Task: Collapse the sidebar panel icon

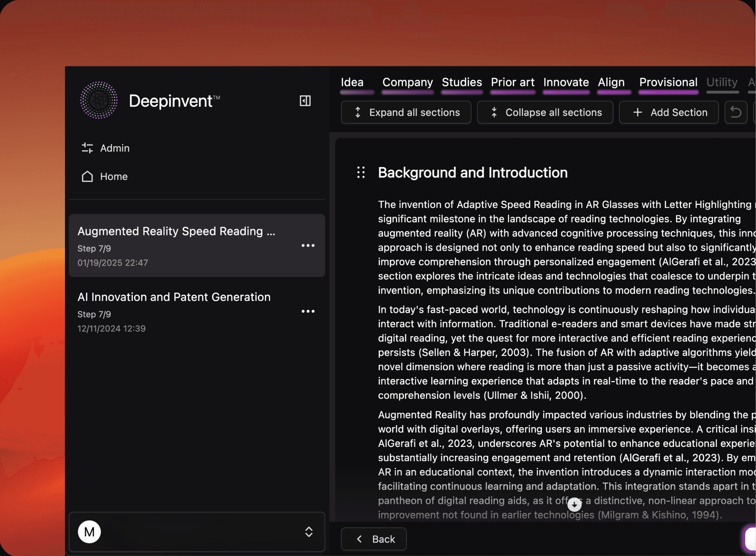Action: pos(305,101)
